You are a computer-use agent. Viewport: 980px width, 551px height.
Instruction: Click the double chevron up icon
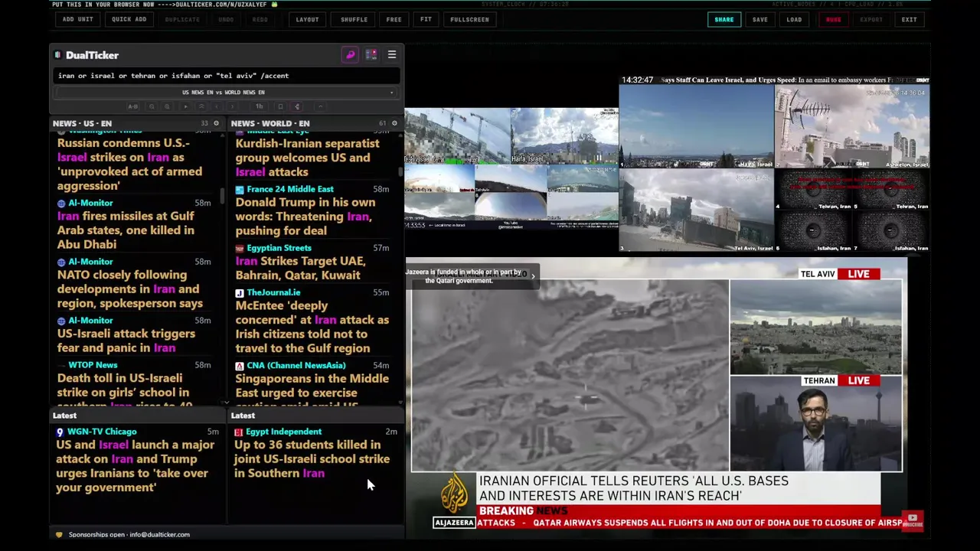(201, 106)
